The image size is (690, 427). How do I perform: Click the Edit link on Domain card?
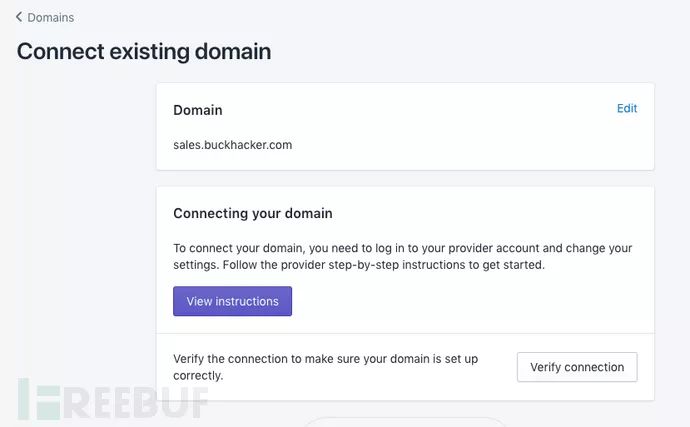627,109
